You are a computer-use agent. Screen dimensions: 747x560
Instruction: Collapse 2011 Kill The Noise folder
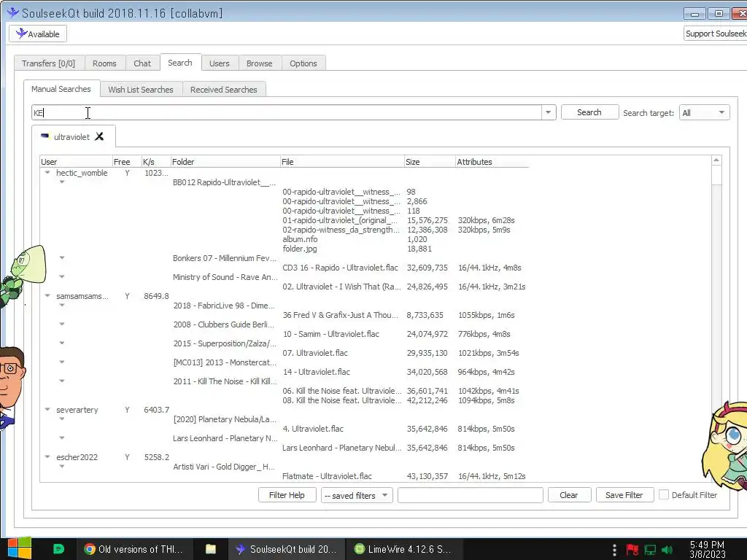point(62,381)
